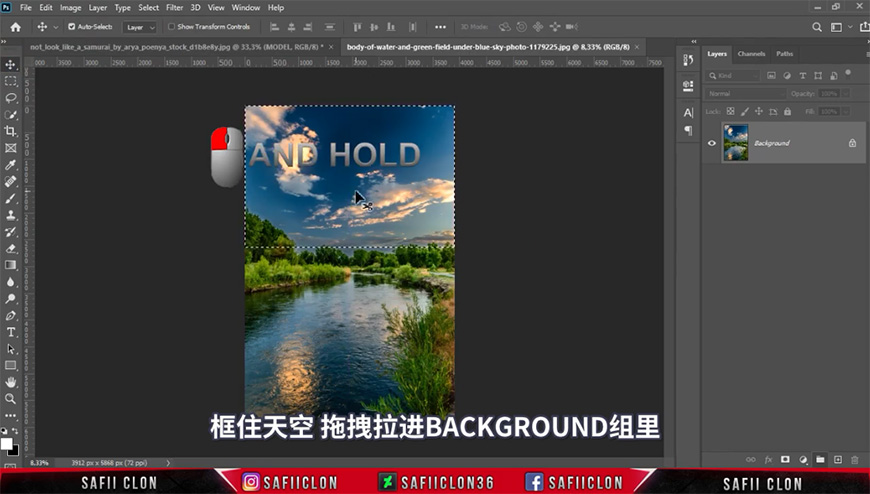Open the more options three dots
This screenshot has height=494, width=870.
click(440, 27)
